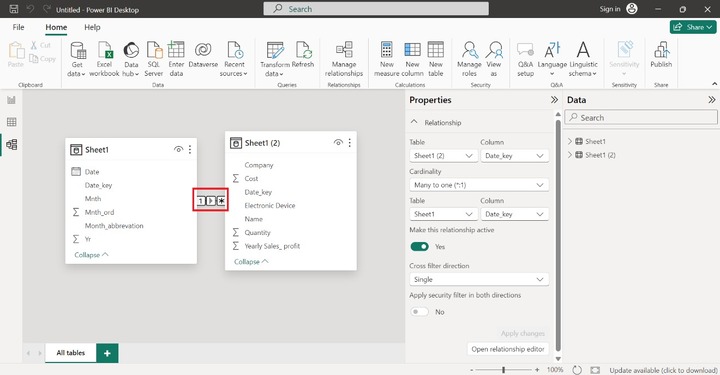Open Q&A setup
The width and height of the screenshot is (720, 375).
coord(525,60)
